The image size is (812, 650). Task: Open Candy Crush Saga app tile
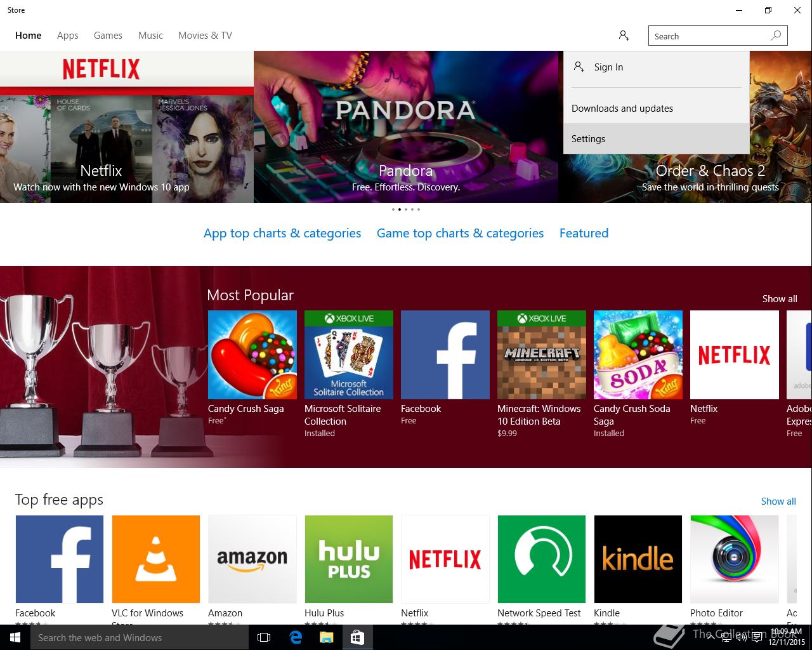252,355
